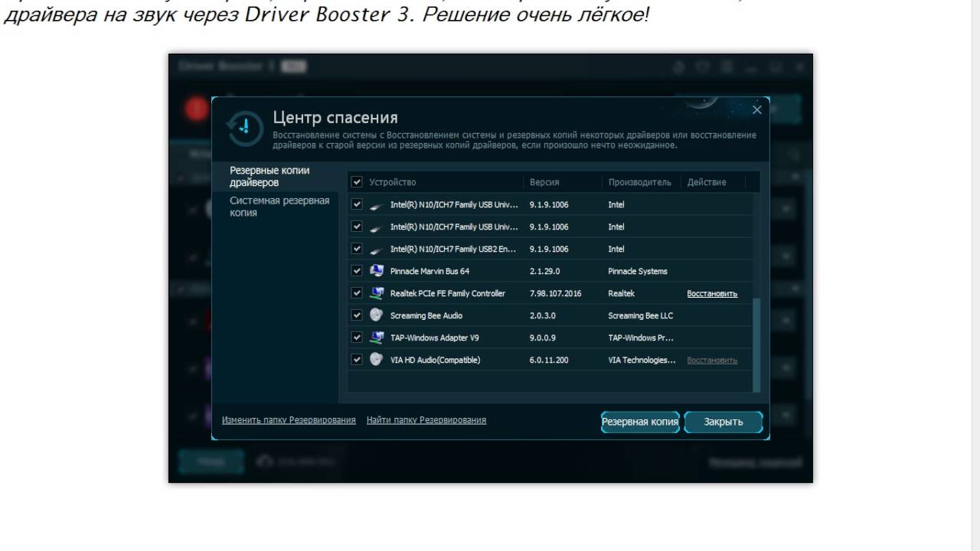
Task: Click the Realtek PCIe FE Family Controller icon
Action: [376, 293]
